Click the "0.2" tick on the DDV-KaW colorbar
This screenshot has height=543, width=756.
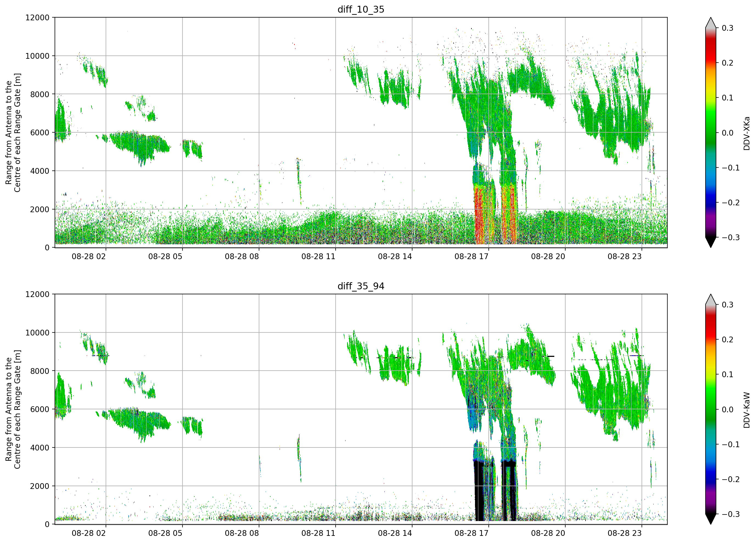pyautogui.click(x=727, y=340)
